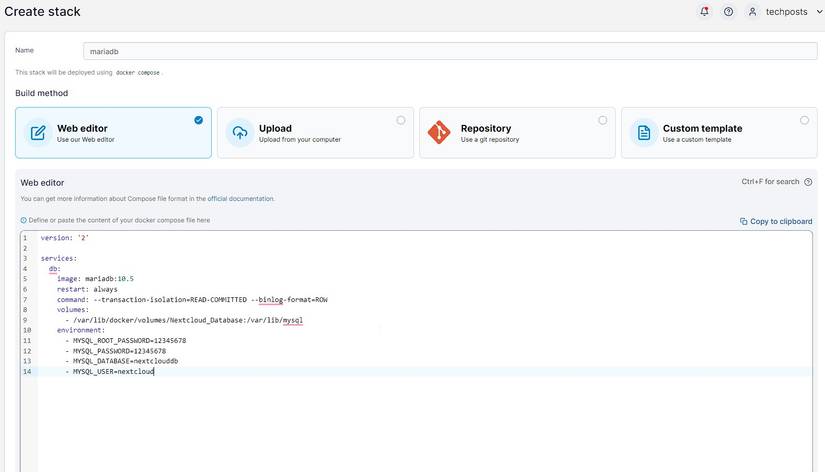The image size is (825, 472).
Task: Click the 'services:' code line
Action: coord(58,258)
